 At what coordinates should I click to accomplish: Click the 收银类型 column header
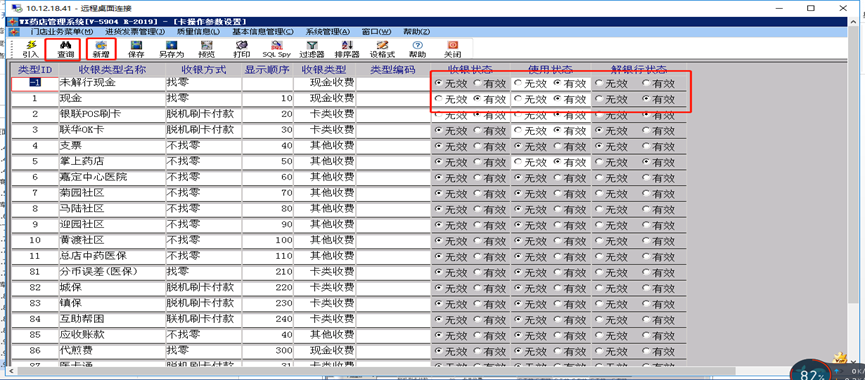pos(324,69)
